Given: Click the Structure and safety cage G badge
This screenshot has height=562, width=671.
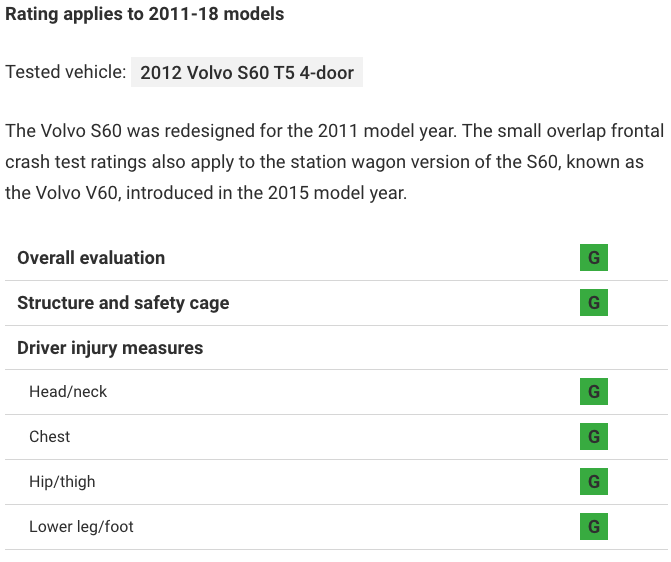Looking at the screenshot, I should pyautogui.click(x=593, y=303).
